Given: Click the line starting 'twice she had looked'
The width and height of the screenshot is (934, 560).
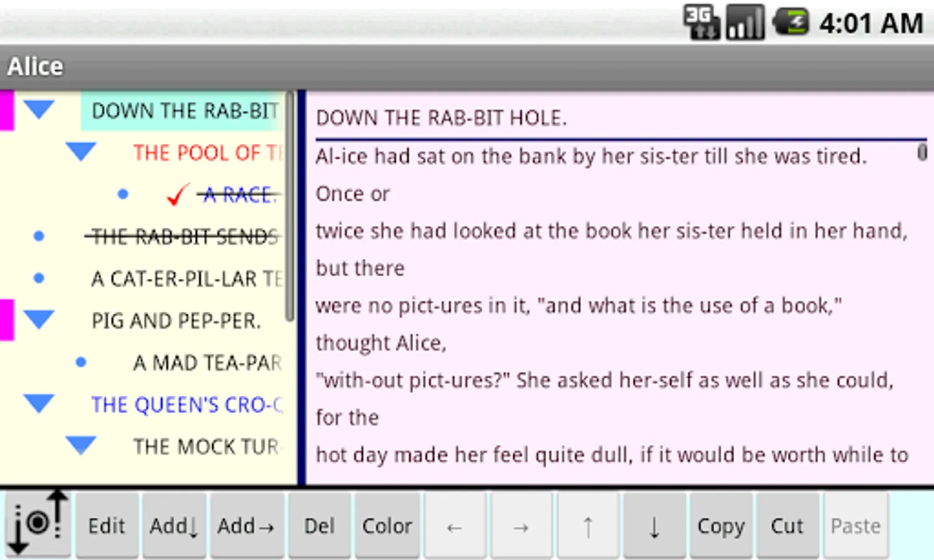Looking at the screenshot, I should (x=612, y=231).
